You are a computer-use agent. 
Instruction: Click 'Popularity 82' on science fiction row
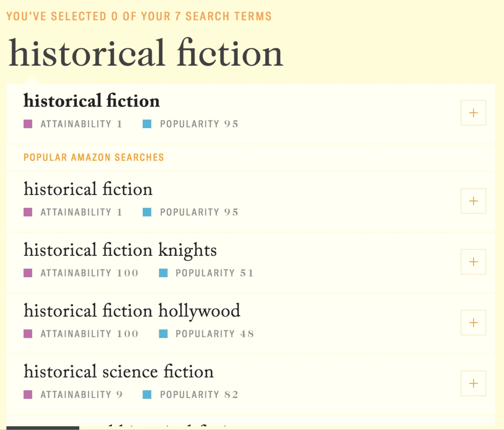[x=199, y=394]
